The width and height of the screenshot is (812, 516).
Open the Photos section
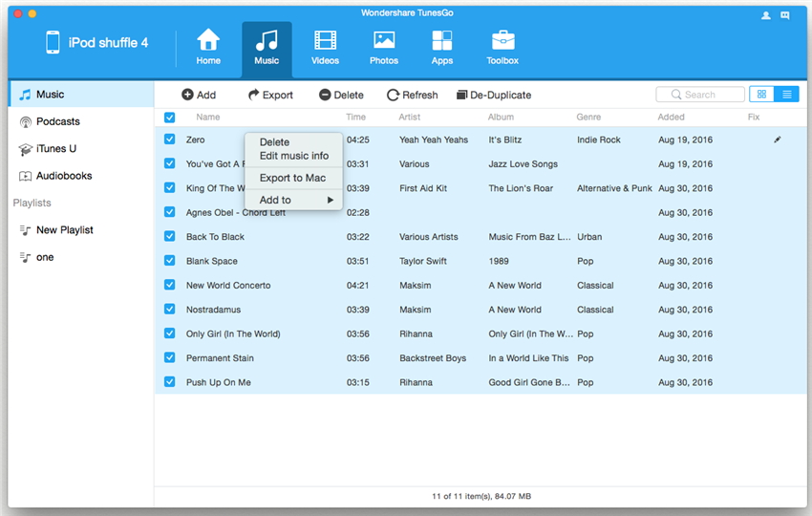[384, 47]
